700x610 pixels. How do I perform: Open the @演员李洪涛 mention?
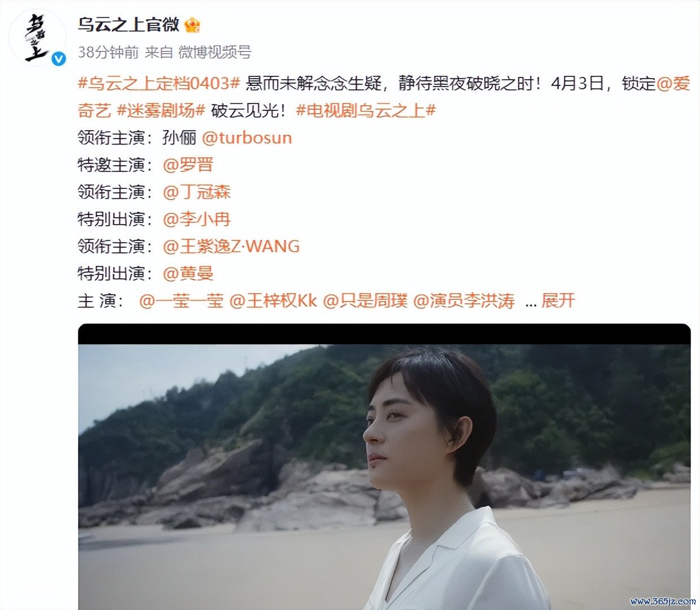(464, 300)
